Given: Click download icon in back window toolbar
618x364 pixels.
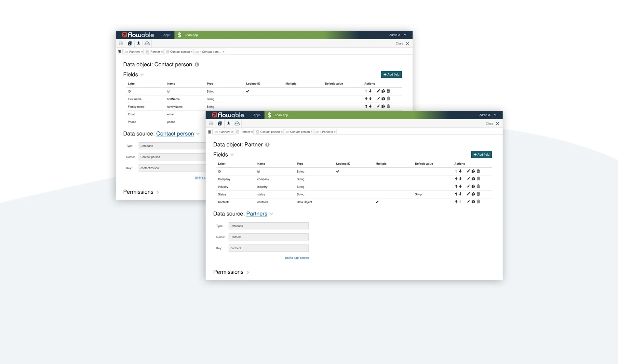Looking at the screenshot, I should (139, 43).
